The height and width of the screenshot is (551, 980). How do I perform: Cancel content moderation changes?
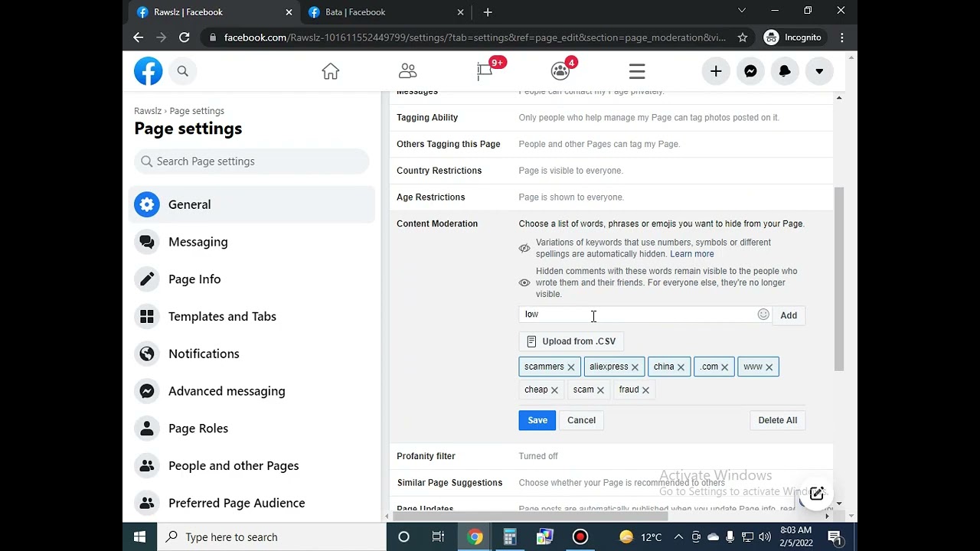pos(581,420)
